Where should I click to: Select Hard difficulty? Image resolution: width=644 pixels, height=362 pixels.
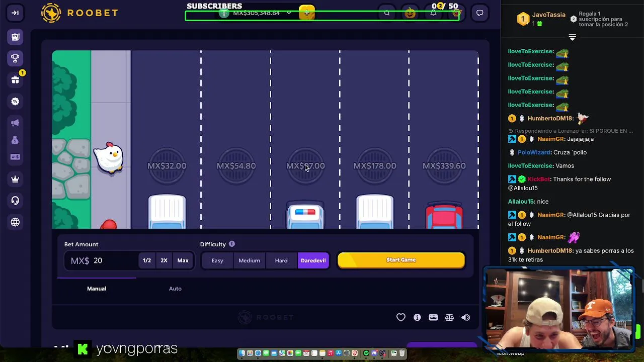click(x=281, y=260)
